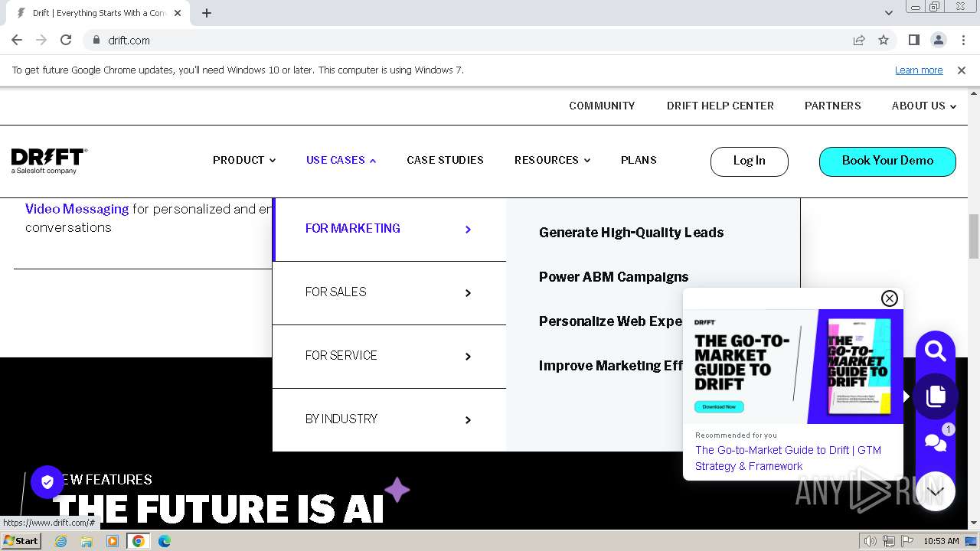Open the recommended content copy icon
Image resolution: width=980 pixels, height=551 pixels.
(936, 396)
